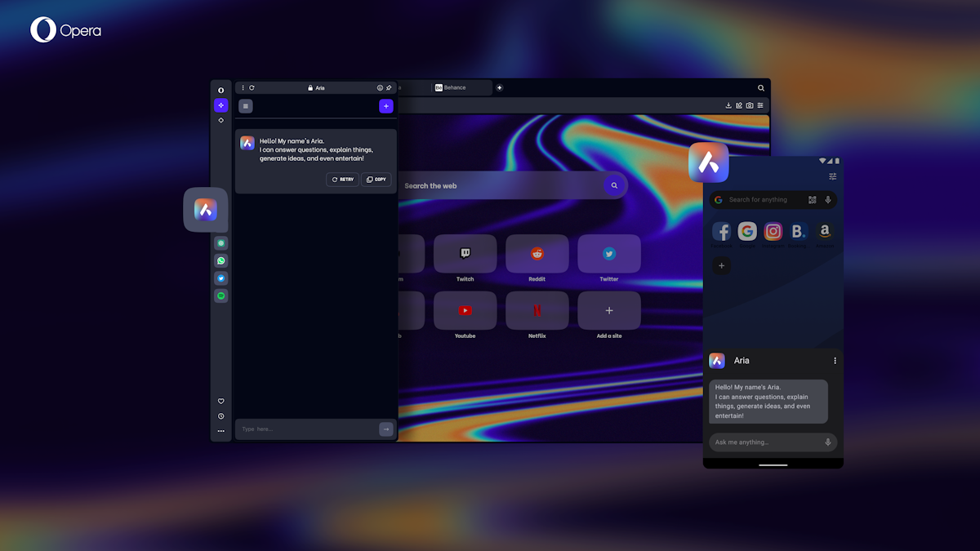The image size is (980, 551).
Task: Select the Aria icon in the sidebar
Action: click(220, 104)
